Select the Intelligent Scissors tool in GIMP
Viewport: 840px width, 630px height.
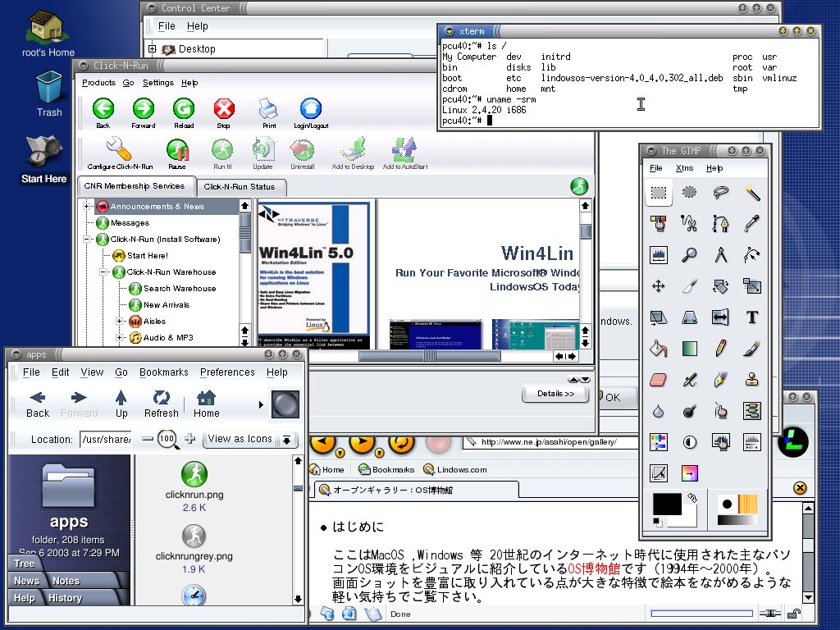pos(689,223)
